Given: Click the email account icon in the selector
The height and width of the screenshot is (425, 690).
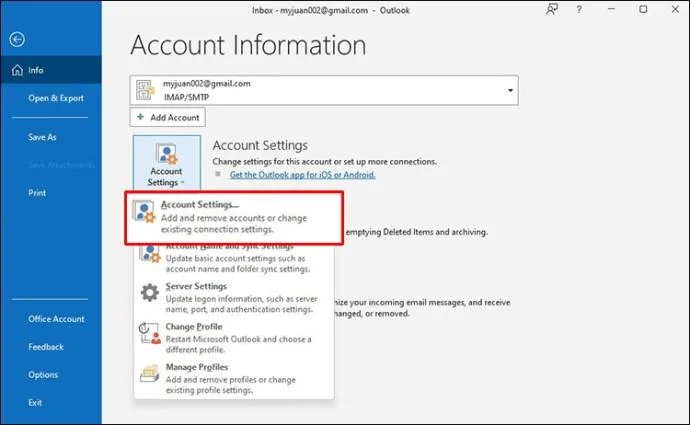Looking at the screenshot, I should (x=145, y=90).
